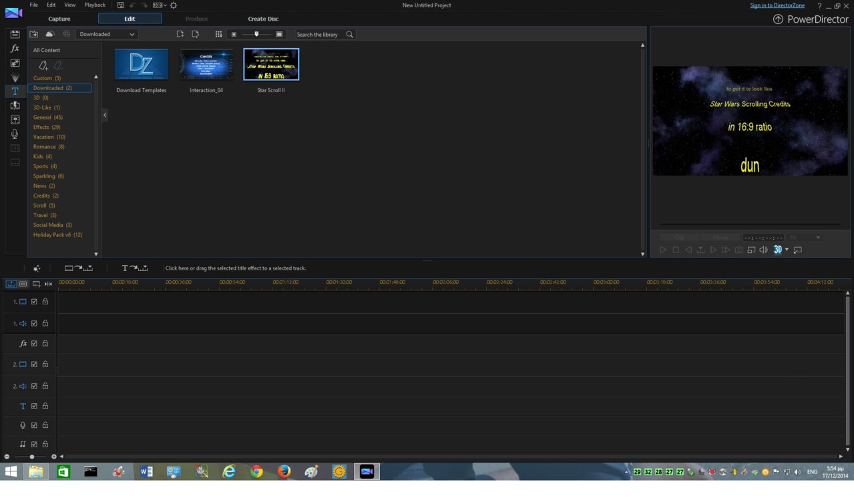The image size is (854, 504).
Task: Open the preview quality display icon
Action: click(x=751, y=250)
